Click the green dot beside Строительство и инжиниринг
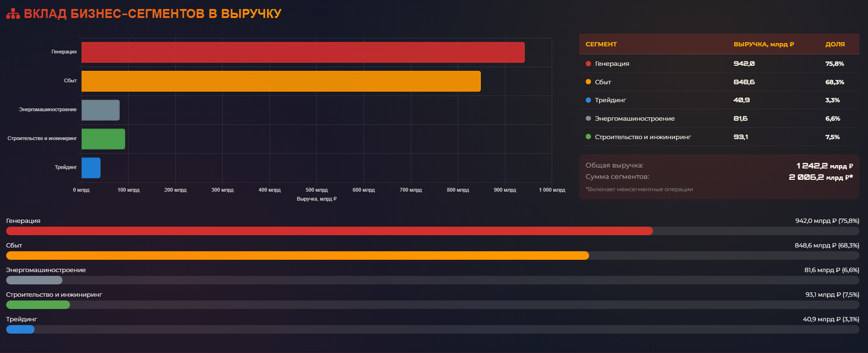The height and width of the screenshot is (353, 868). click(588, 137)
